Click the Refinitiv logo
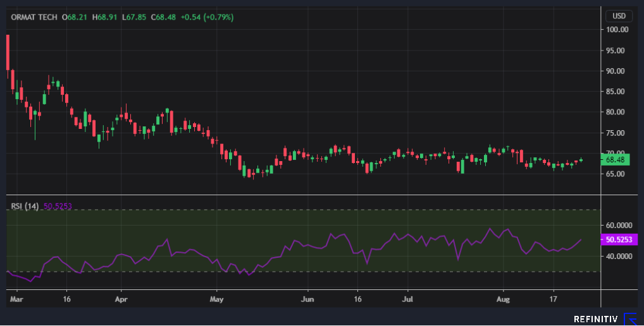This screenshot has height=326, width=644. (605, 319)
